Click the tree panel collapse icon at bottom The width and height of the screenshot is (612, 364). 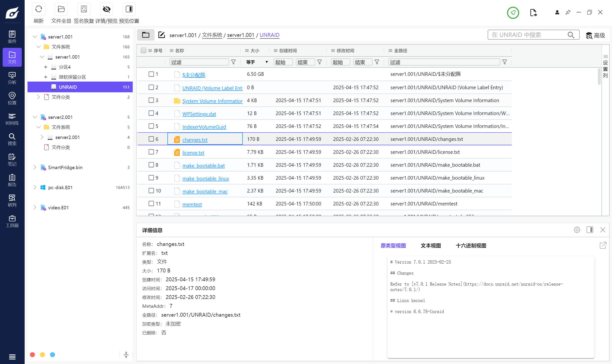pyautogui.click(x=126, y=355)
